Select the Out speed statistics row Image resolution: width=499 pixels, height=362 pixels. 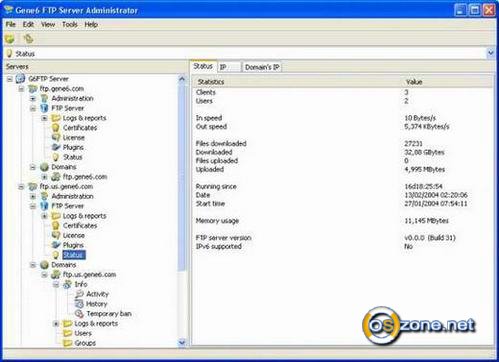tap(343, 127)
